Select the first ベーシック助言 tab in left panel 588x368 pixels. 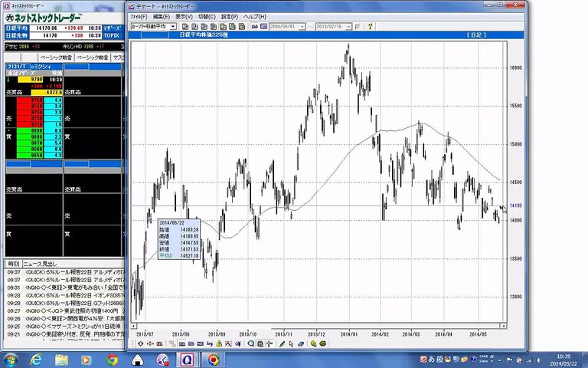[x=56, y=58]
